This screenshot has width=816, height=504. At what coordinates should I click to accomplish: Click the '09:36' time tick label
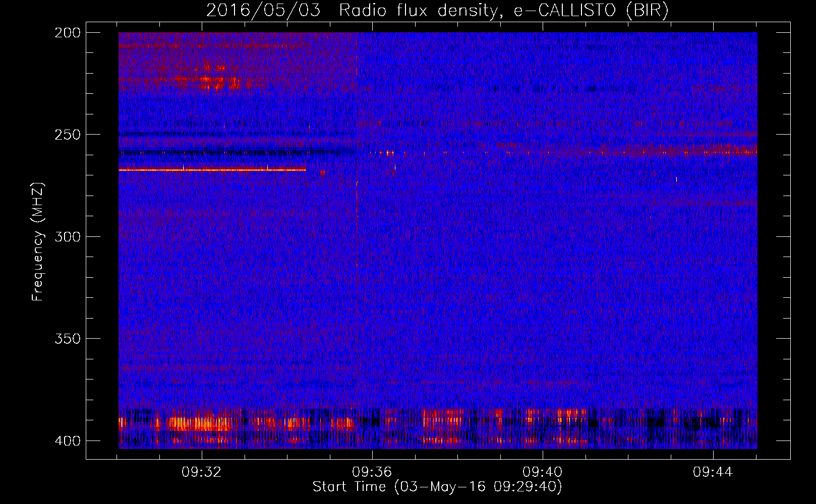pos(372,472)
